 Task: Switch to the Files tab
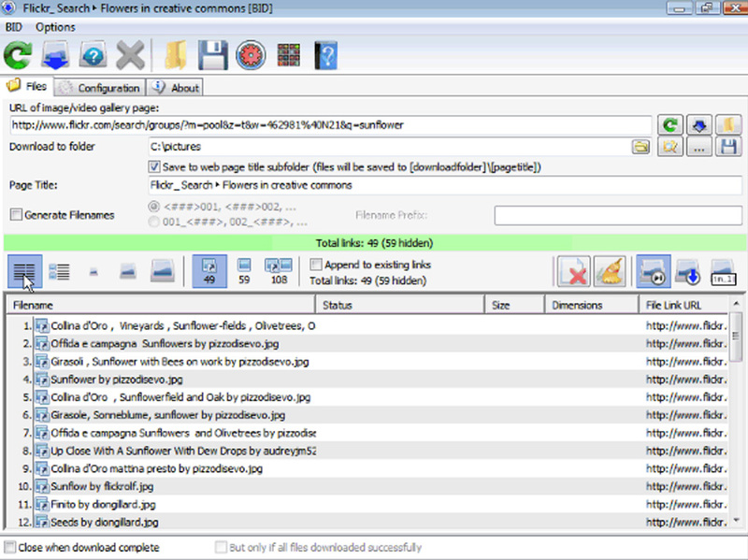[x=27, y=86]
